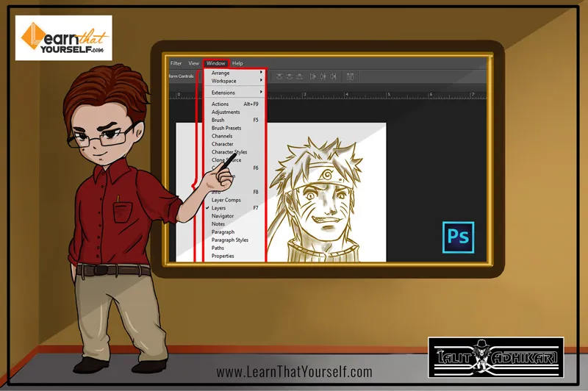The width and height of the screenshot is (588, 391).
Task: Show the Navigator panel
Action: tap(223, 216)
